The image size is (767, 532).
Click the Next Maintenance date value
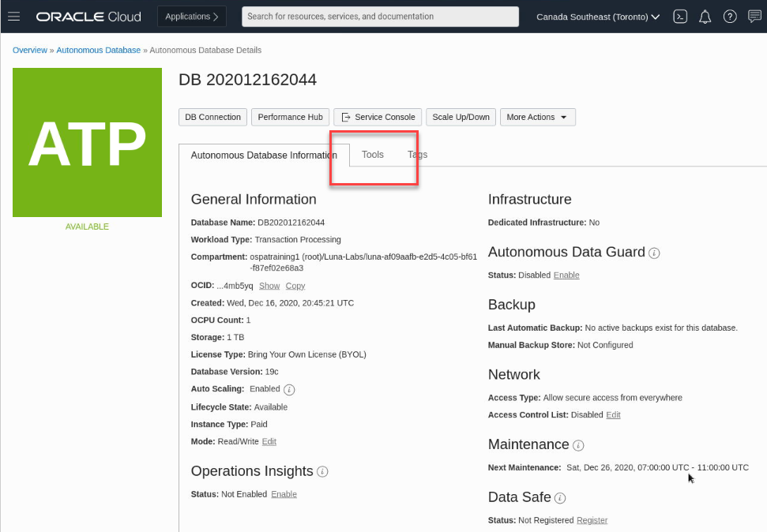click(x=657, y=468)
